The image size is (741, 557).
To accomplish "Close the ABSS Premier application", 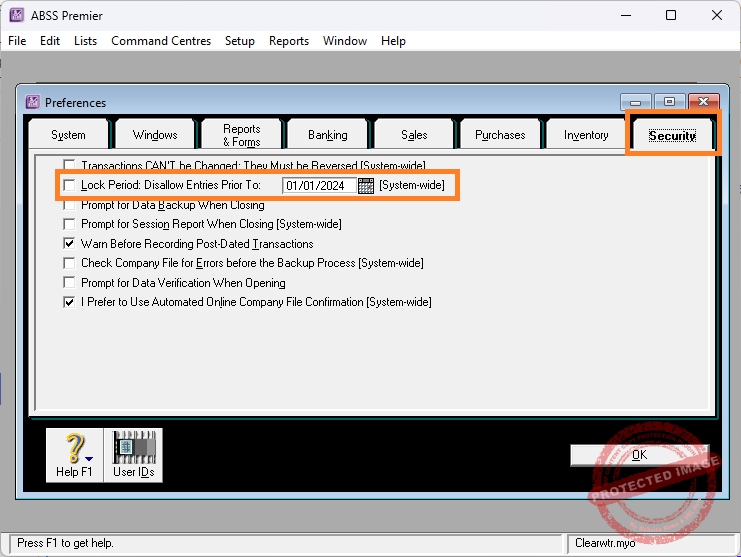I will coord(716,15).
